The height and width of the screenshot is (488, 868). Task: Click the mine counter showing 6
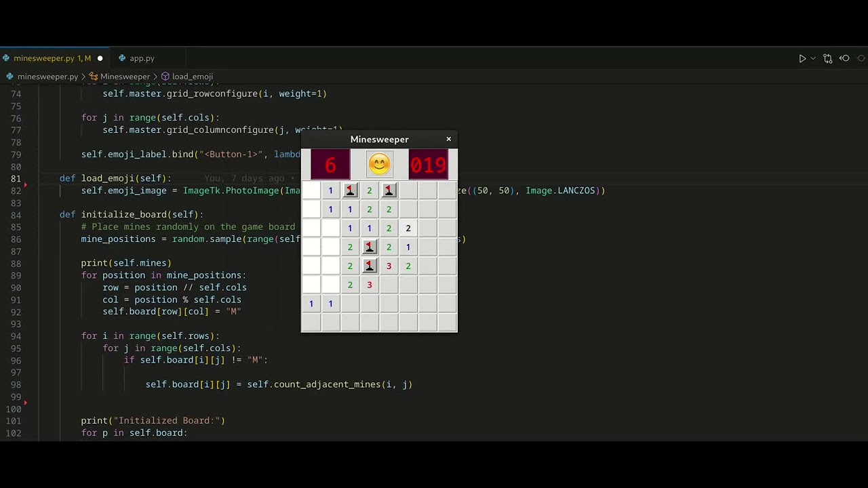(x=330, y=165)
